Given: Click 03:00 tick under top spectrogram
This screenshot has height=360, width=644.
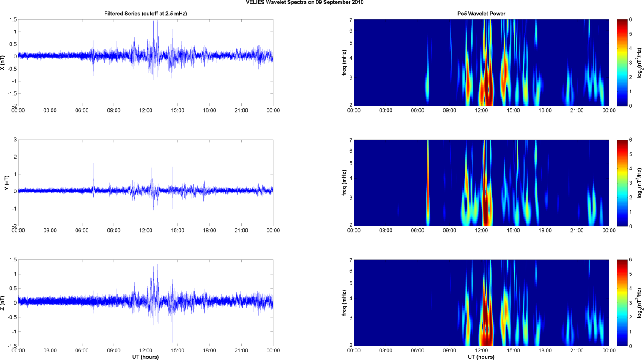Looking at the screenshot, I should point(385,110).
